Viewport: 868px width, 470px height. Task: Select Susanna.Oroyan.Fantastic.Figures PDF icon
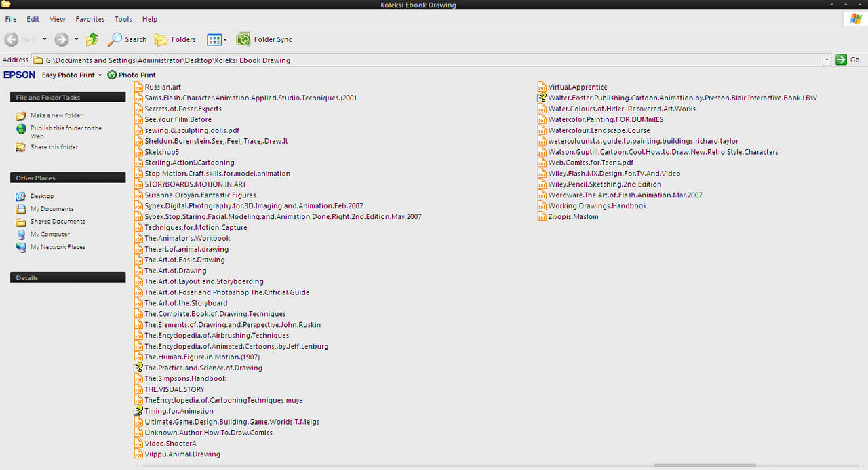click(x=138, y=195)
